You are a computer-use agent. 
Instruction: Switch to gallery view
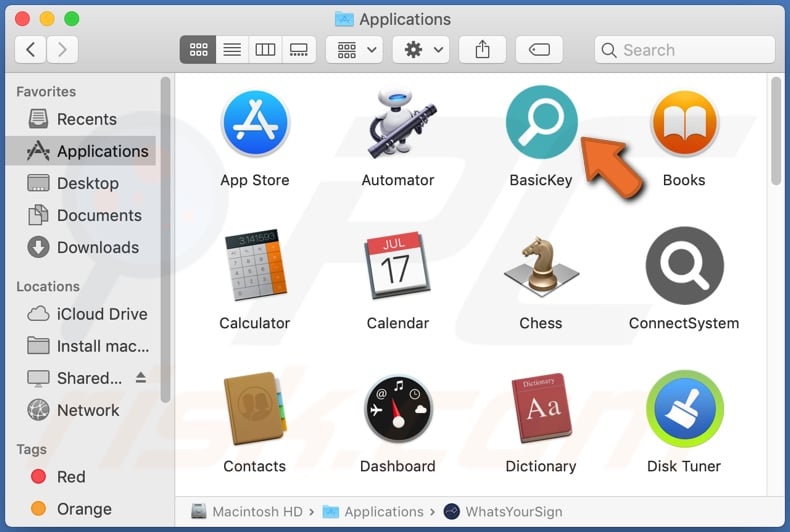click(x=299, y=49)
